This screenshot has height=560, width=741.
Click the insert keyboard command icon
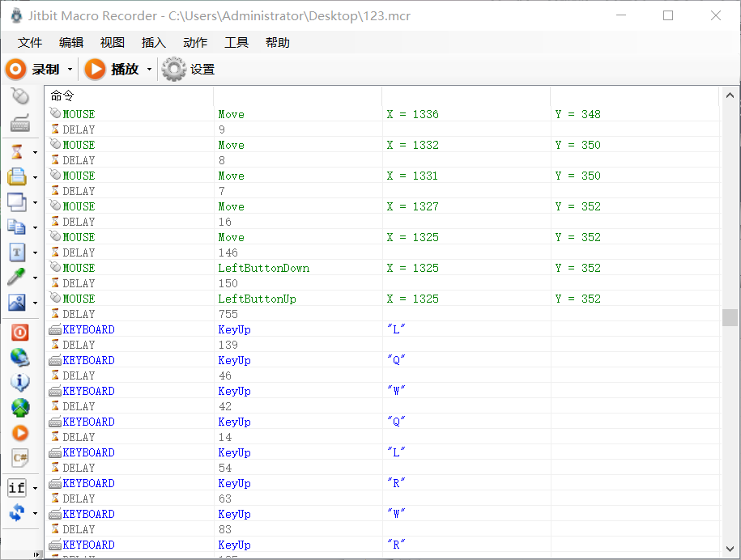[x=20, y=123]
